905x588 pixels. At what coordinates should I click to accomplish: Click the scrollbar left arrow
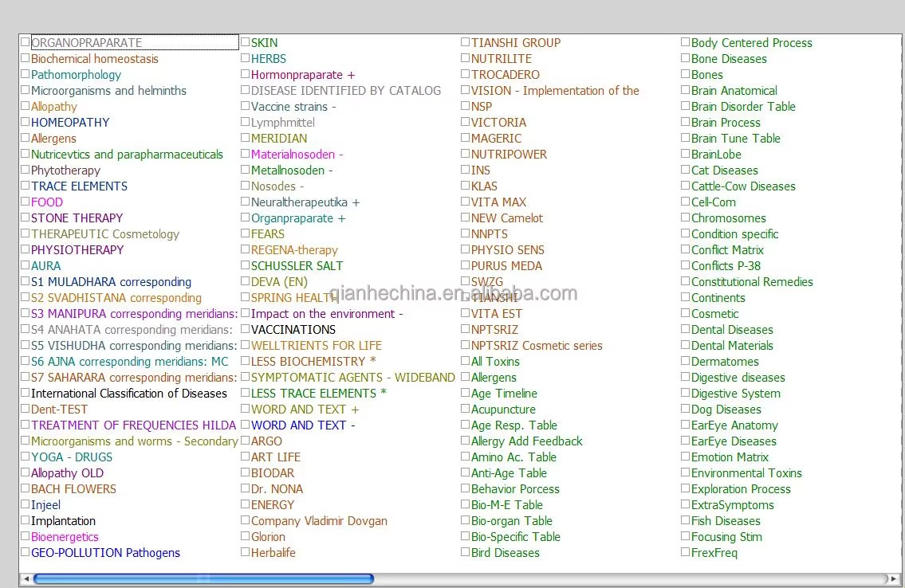(26, 578)
